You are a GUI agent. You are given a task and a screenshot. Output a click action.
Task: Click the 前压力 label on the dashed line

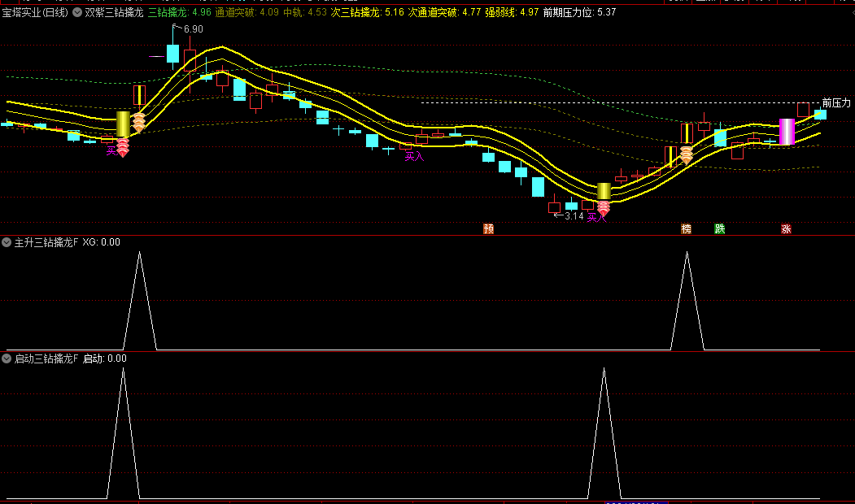click(836, 102)
